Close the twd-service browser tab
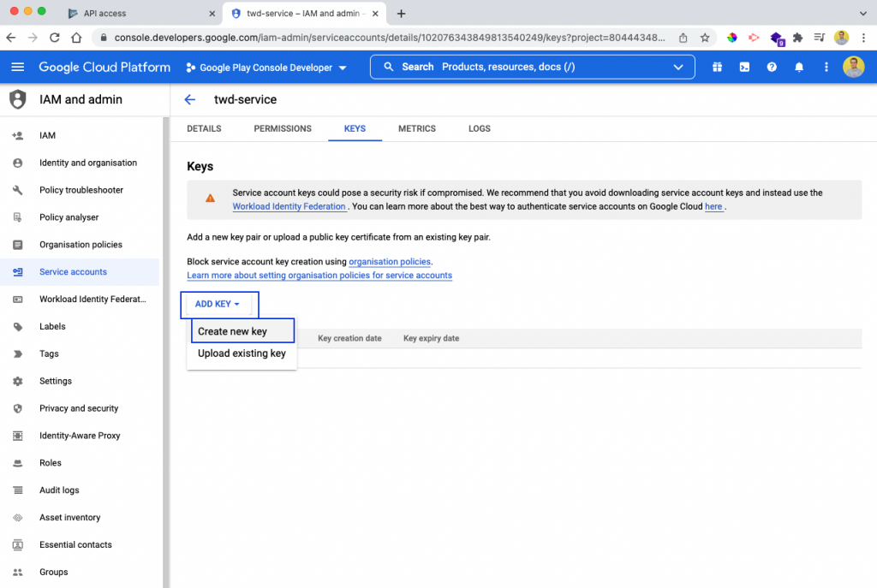Screen dimensions: 877x588 tap(375, 14)
